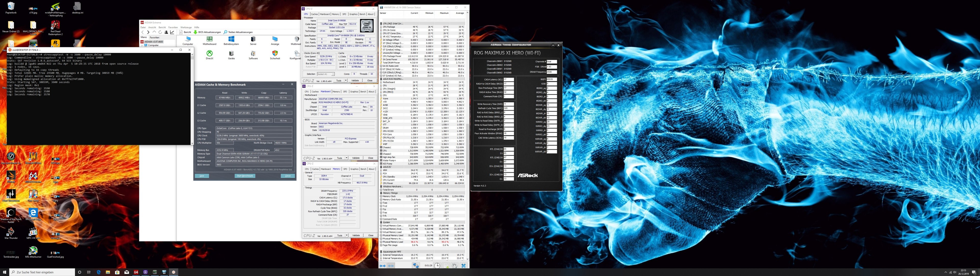Open the Computer category icon in AIDA64
This screenshot has width=980, height=276.
point(188,41)
